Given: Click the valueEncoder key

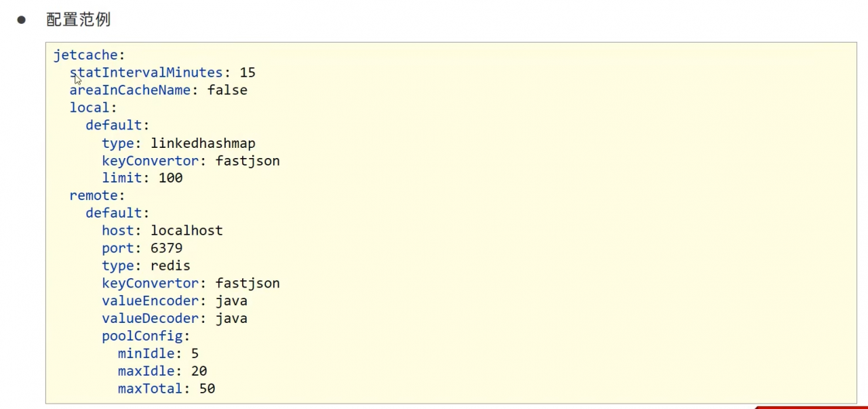Looking at the screenshot, I should (151, 301).
